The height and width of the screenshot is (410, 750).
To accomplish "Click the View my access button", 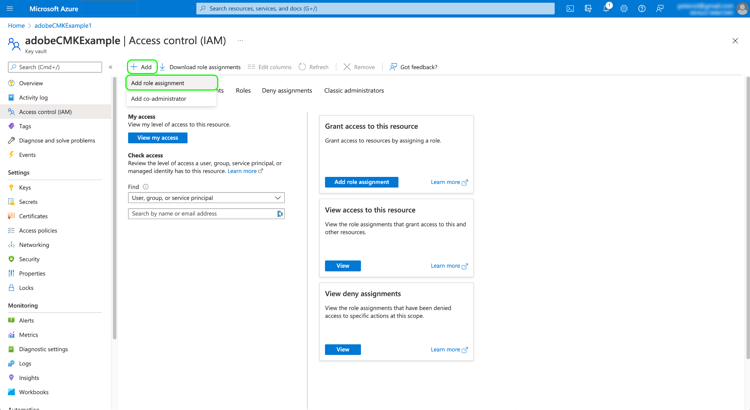I will click(158, 138).
